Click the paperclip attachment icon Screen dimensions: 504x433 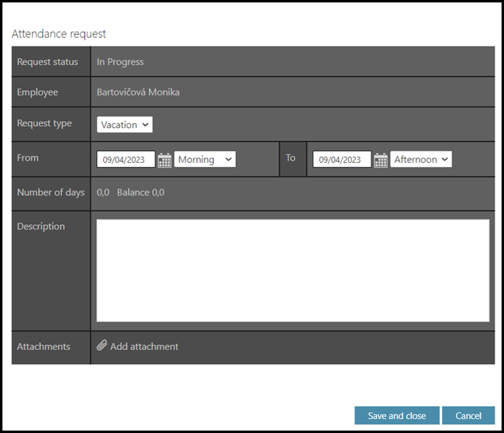[102, 346]
